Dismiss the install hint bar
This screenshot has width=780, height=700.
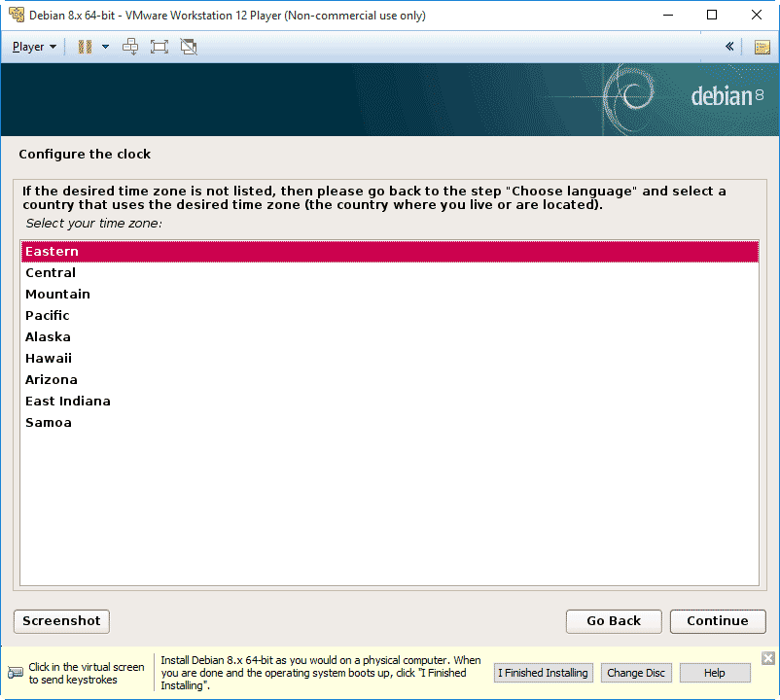tap(767, 658)
